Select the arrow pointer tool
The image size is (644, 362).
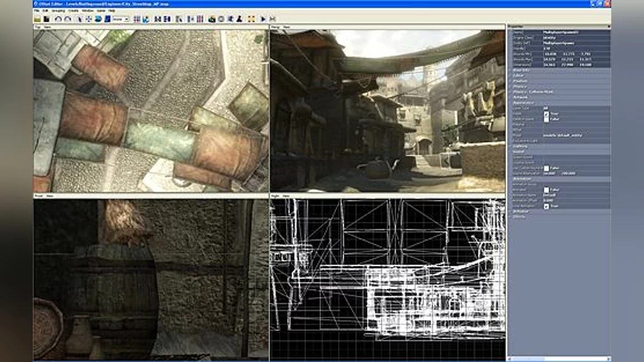(x=79, y=19)
